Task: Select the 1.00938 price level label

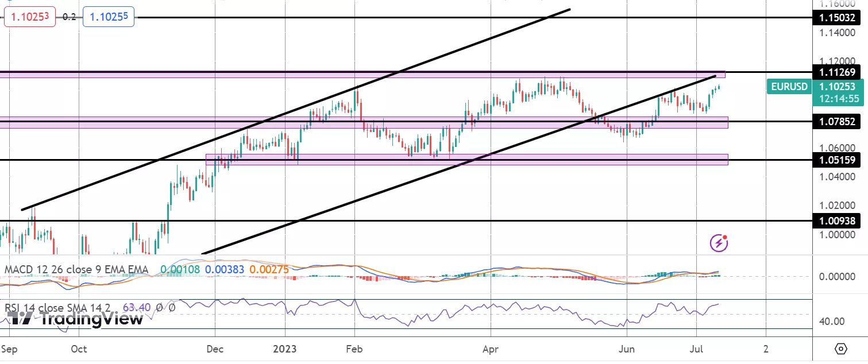Action: tap(836, 220)
